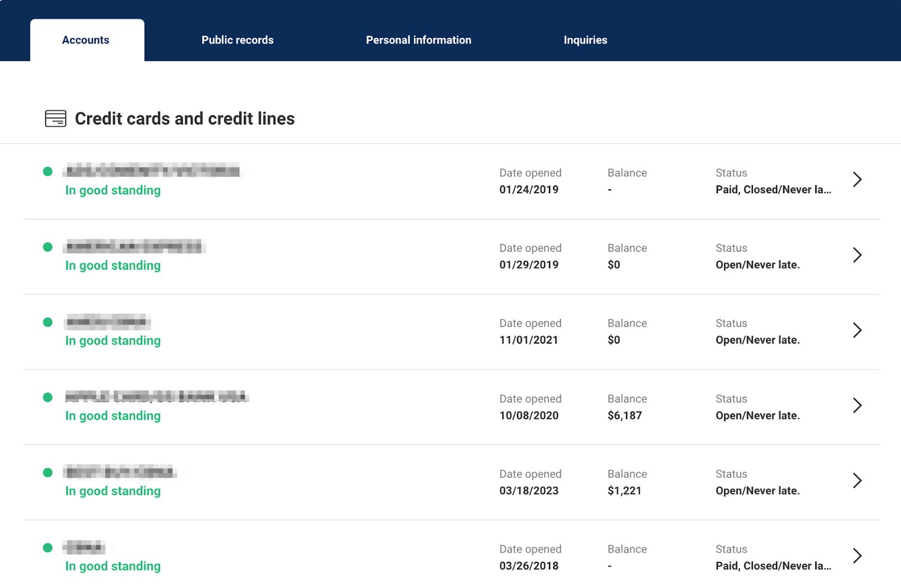Expand the account opened 03/26/2018
901x588 pixels.
pos(857,556)
